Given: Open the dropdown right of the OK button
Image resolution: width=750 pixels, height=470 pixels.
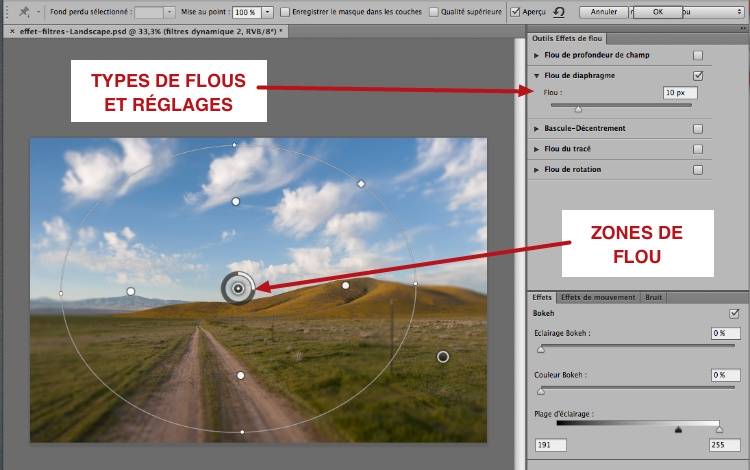Looking at the screenshot, I should pyautogui.click(x=713, y=11).
